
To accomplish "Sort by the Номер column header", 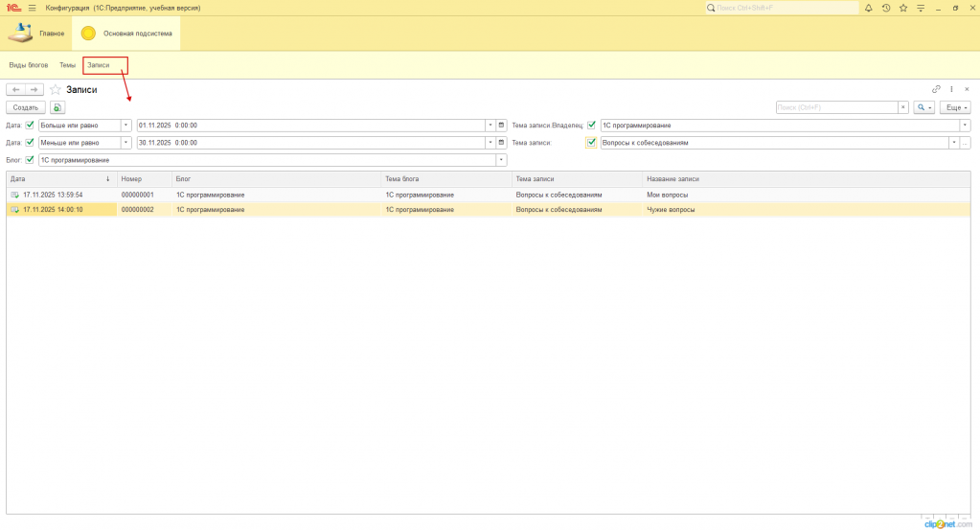I will [145, 179].
